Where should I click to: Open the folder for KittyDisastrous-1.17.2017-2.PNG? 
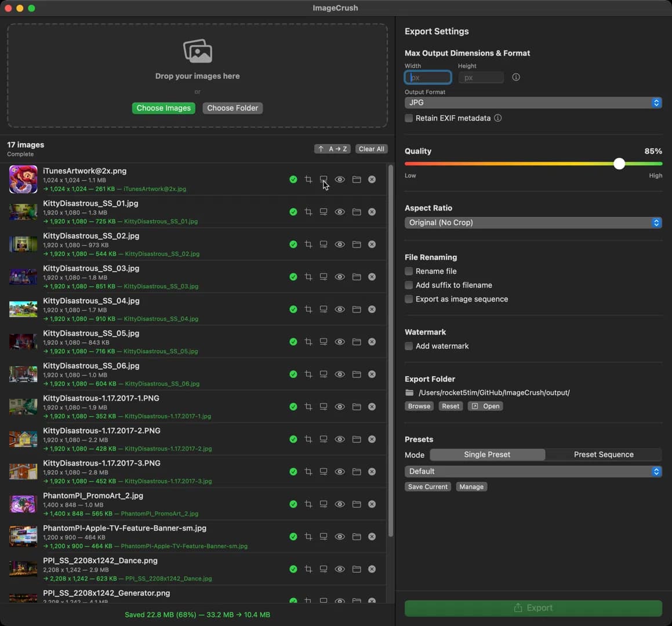[x=357, y=439]
